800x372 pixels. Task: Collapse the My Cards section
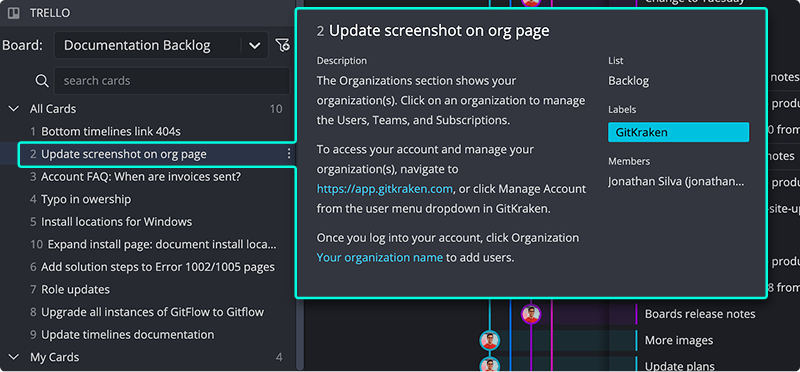[x=14, y=357]
